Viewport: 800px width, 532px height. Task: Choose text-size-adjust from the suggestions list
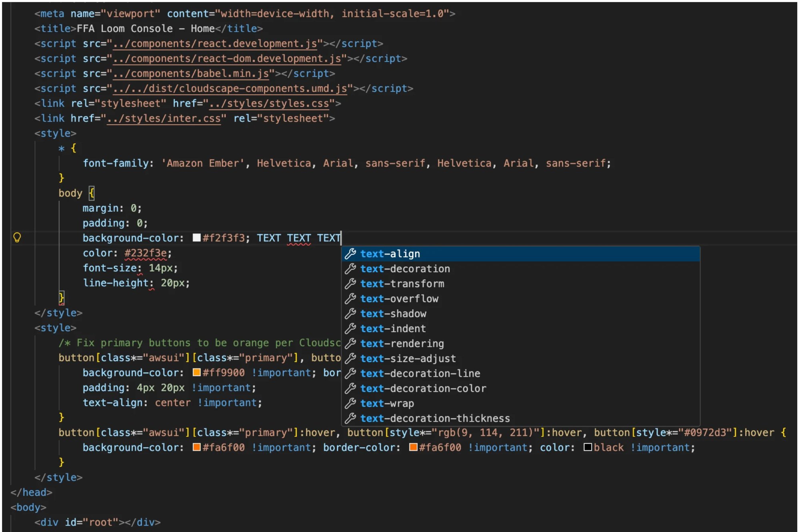coord(408,358)
